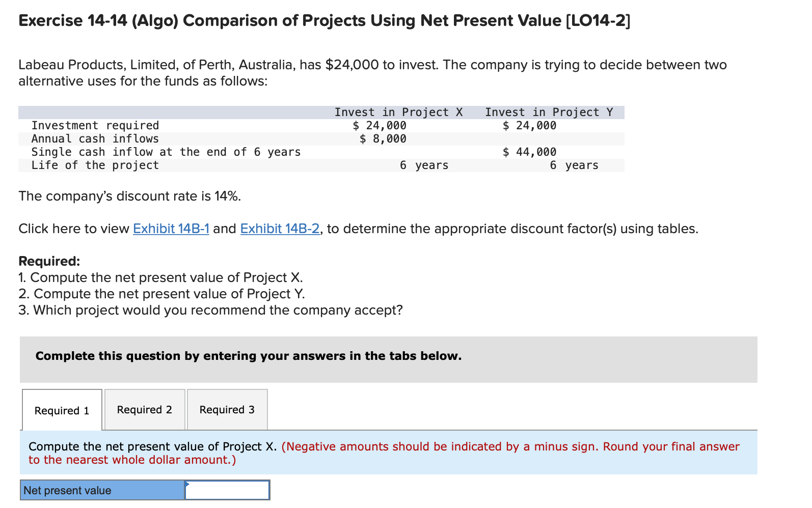Click Project X's '6 years' life value
The image size is (812, 508).
coord(424,165)
